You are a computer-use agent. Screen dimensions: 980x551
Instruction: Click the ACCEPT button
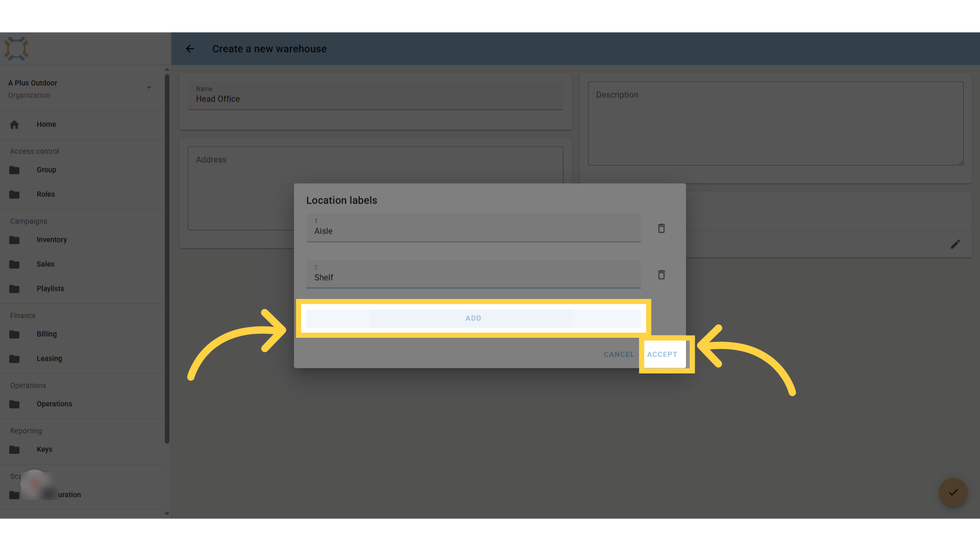(x=662, y=355)
